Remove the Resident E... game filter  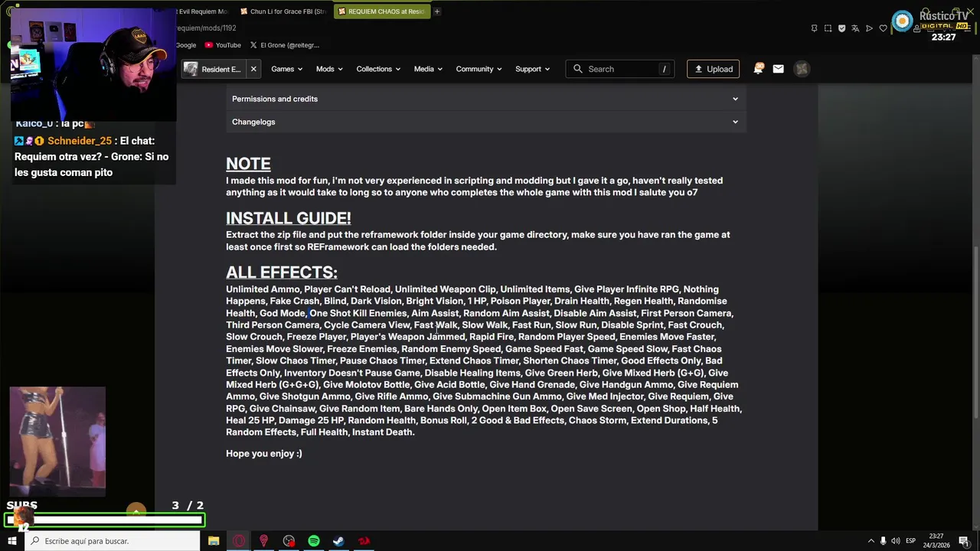coord(253,69)
